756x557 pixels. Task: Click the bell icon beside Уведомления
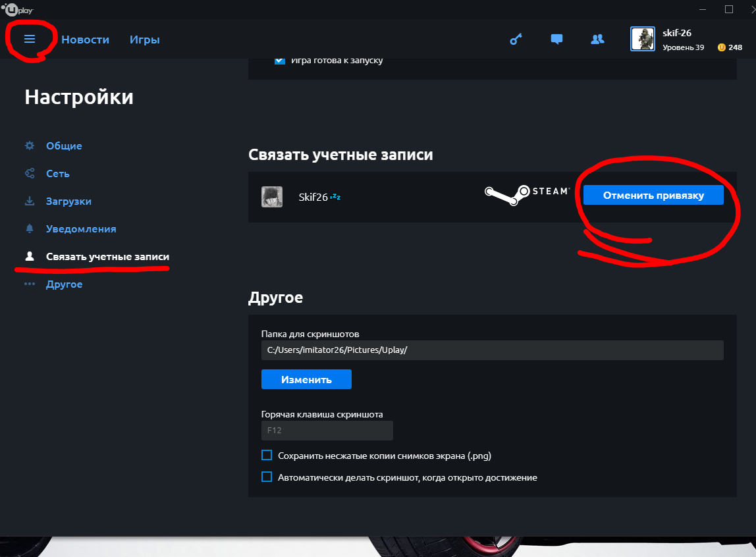click(30, 228)
